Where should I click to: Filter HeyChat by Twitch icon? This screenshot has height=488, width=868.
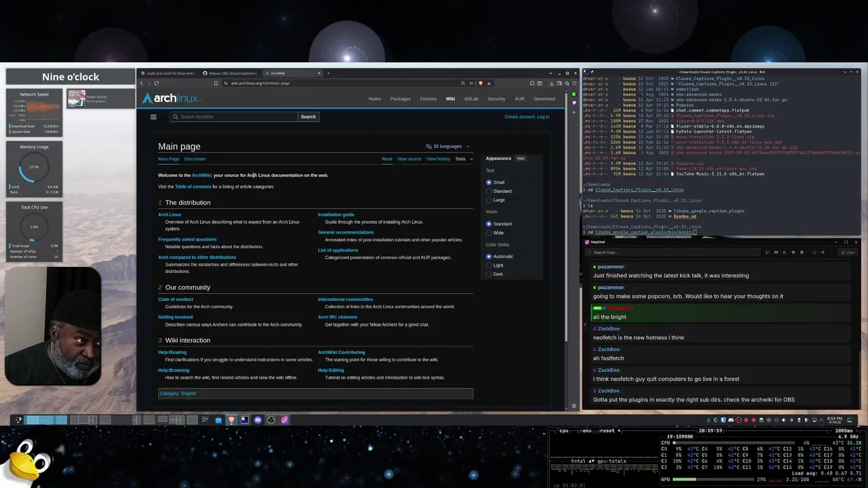(x=768, y=252)
